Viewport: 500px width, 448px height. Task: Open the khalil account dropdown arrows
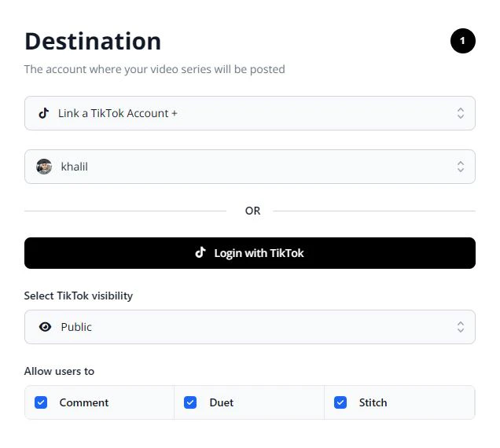(461, 167)
